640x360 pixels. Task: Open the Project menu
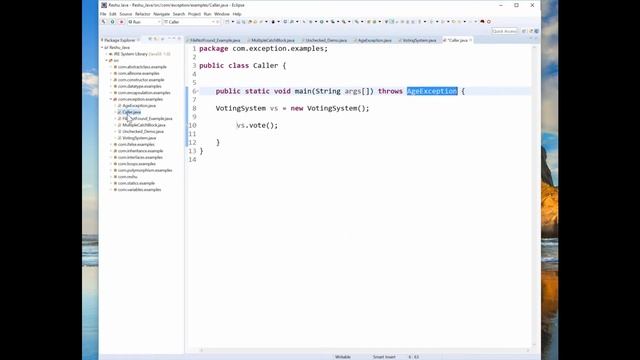click(x=194, y=14)
